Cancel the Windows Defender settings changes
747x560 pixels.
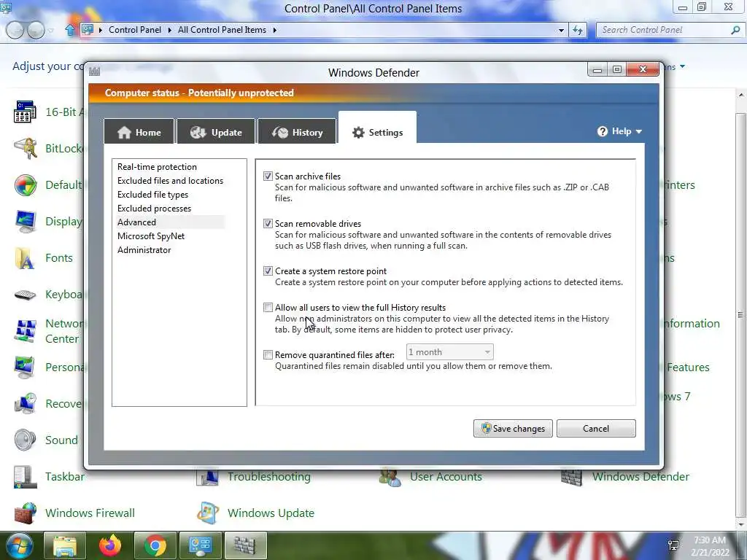596,428
